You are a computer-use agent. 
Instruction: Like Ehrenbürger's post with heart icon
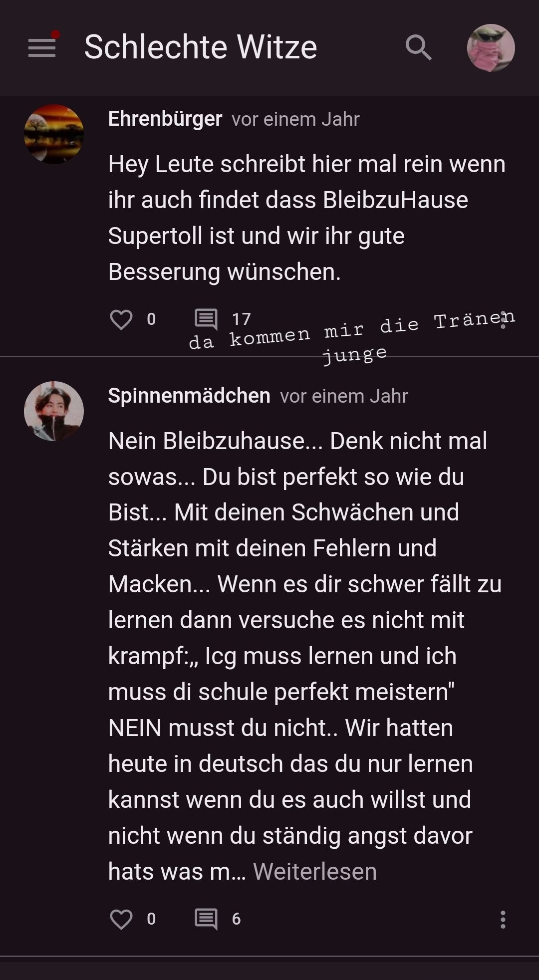(121, 319)
